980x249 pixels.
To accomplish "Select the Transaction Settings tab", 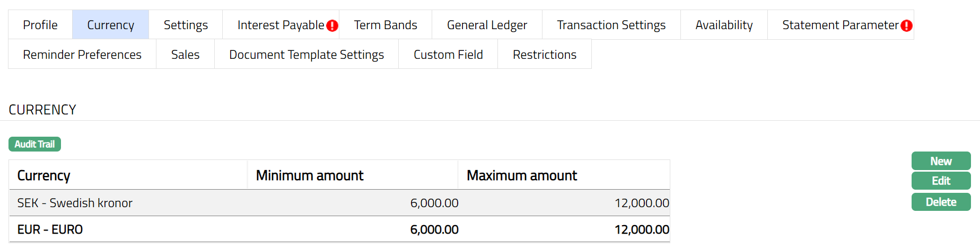I will click(x=611, y=25).
